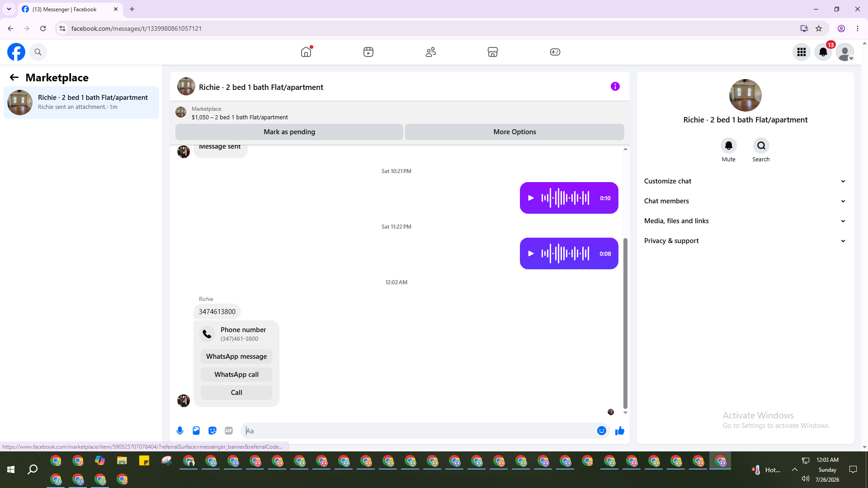Send a thumbs-up like
This screenshot has width=868, height=488.
click(620, 431)
